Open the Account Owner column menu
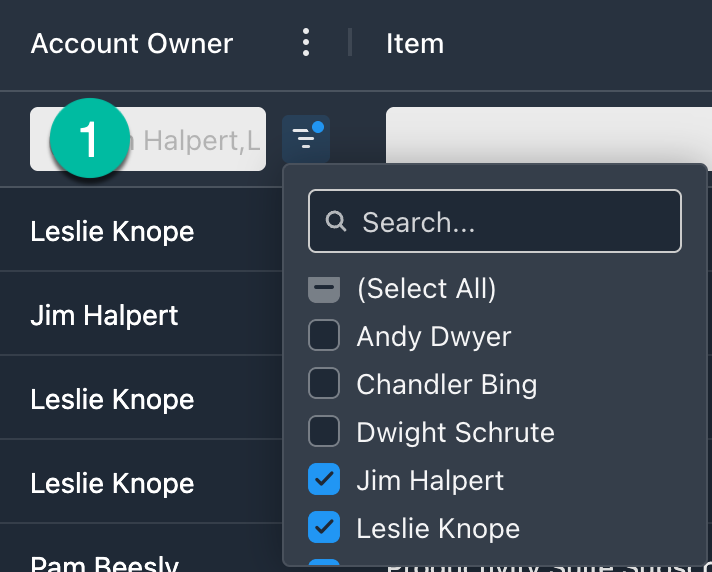Screen dimensions: 712x572 coord(306,43)
